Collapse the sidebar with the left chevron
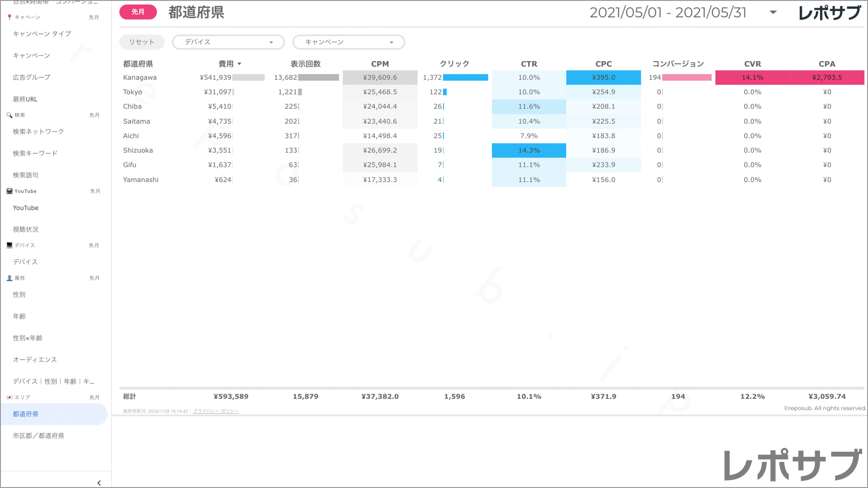 click(99, 483)
